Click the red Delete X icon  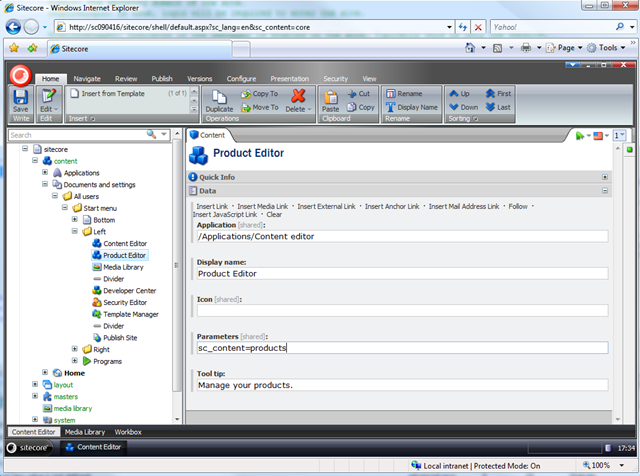pos(298,96)
